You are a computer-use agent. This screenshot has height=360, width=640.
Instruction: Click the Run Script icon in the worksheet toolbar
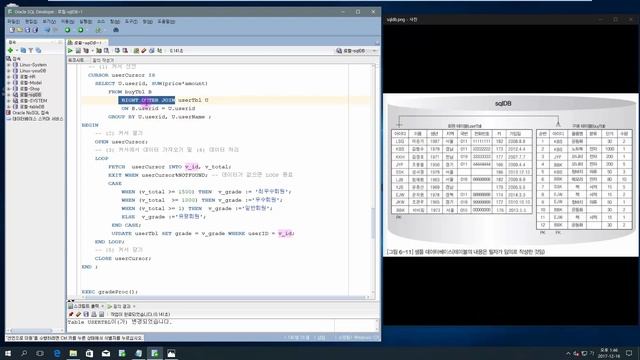coord(78,51)
